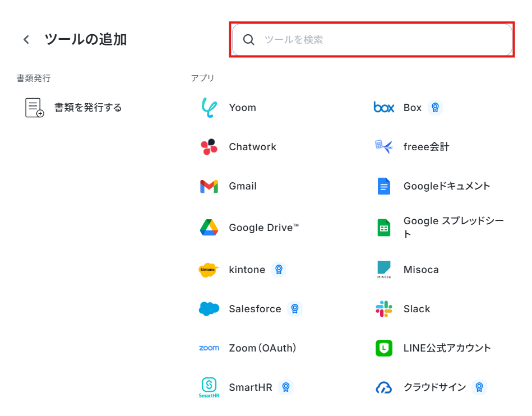This screenshot has width=532, height=416.
Task: Click the Googleドキュメント document icon
Action: 384,186
